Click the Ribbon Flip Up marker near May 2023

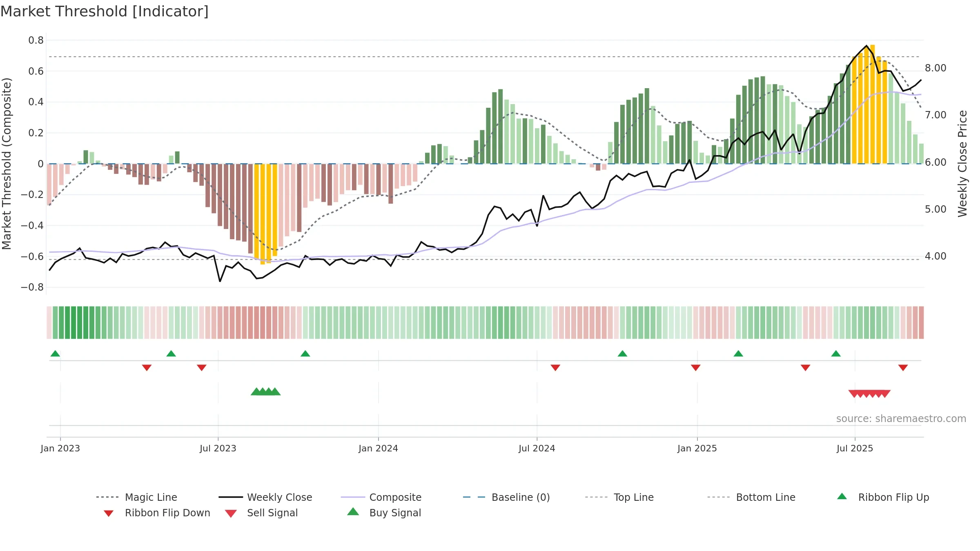tap(171, 353)
